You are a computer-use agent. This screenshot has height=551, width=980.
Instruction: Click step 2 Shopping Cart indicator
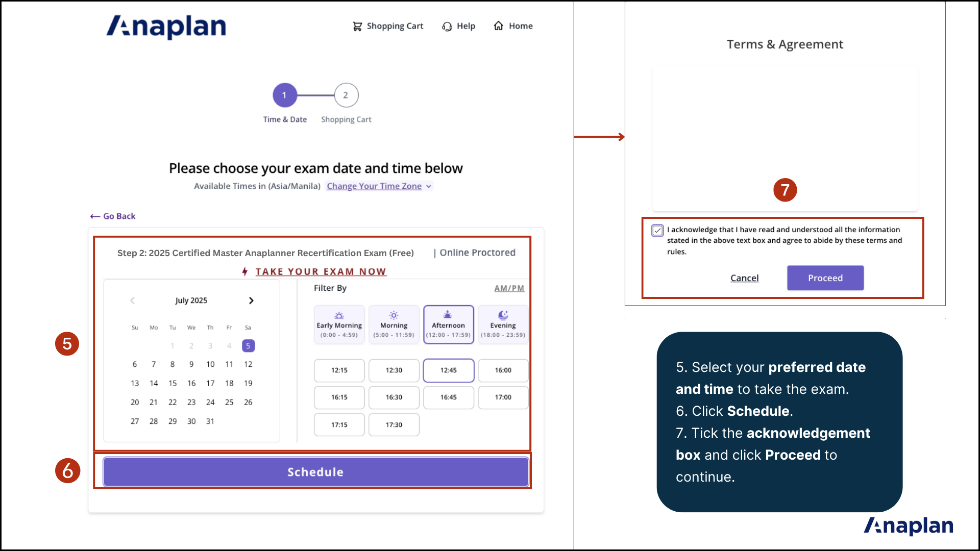tap(346, 95)
